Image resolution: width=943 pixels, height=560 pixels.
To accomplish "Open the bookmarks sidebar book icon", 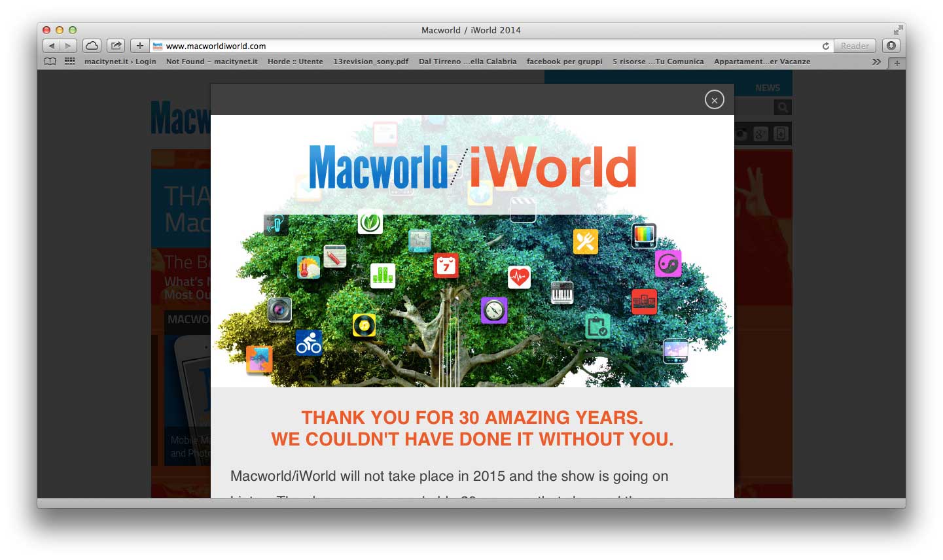I will tap(50, 61).
